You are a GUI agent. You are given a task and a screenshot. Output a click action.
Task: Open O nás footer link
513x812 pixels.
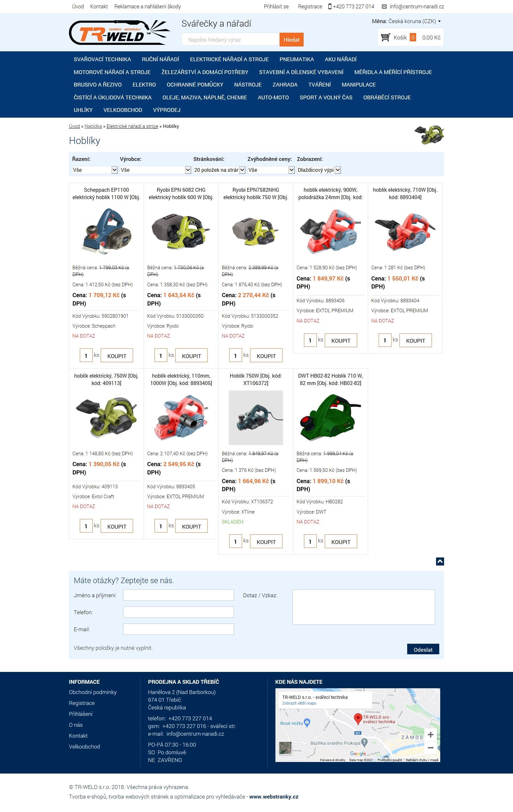click(x=76, y=725)
